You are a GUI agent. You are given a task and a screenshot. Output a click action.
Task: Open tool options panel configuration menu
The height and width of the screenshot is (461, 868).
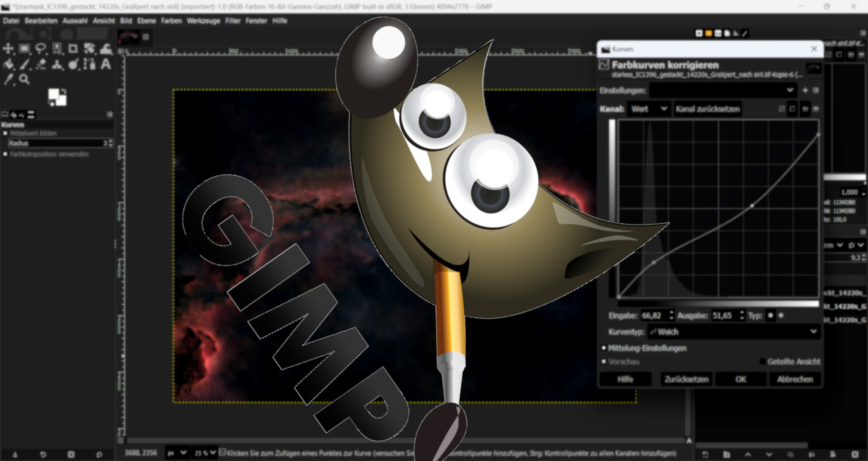(110, 115)
